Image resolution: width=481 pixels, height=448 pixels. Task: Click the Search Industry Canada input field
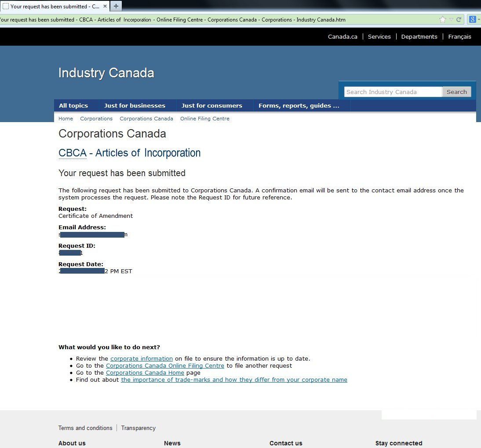point(391,92)
